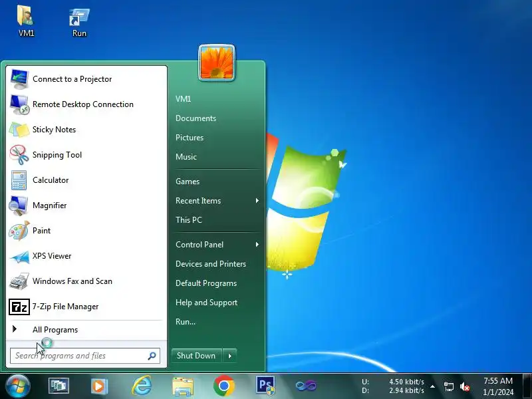This screenshot has width=532, height=399.
Task: Open Pictures from Start menu
Action: [190, 138]
